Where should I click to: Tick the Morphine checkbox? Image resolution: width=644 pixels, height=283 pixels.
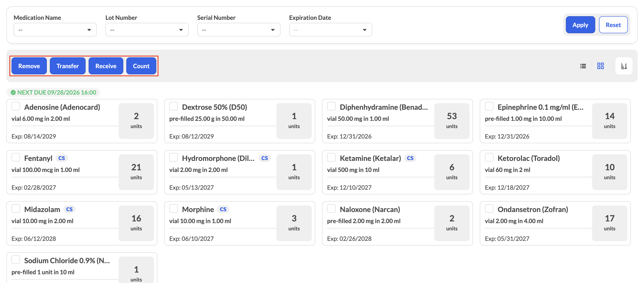pos(174,208)
